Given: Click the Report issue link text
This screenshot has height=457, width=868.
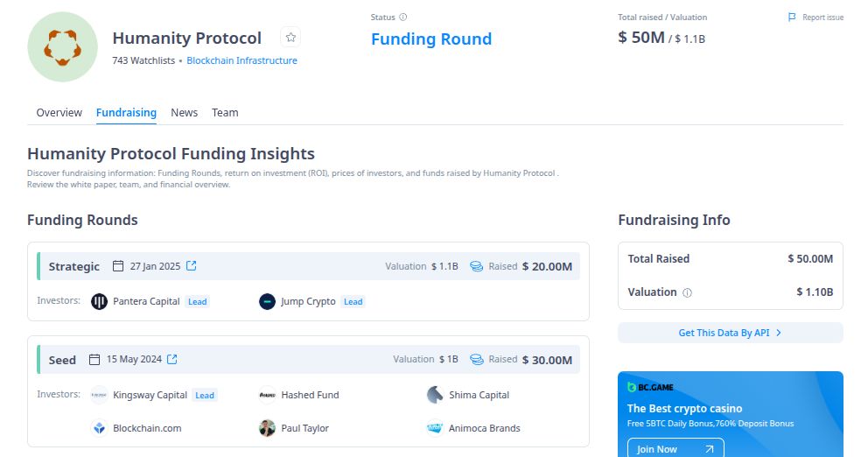Looking at the screenshot, I should (823, 18).
